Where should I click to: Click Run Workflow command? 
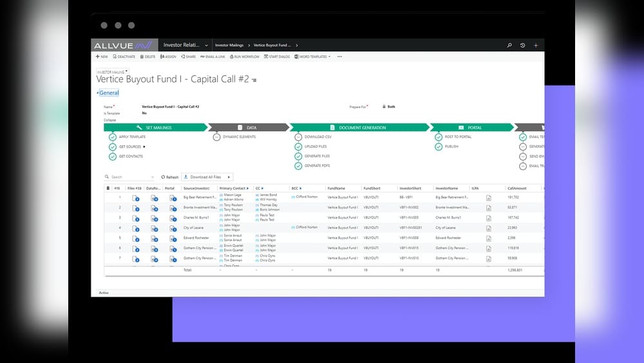click(x=244, y=57)
